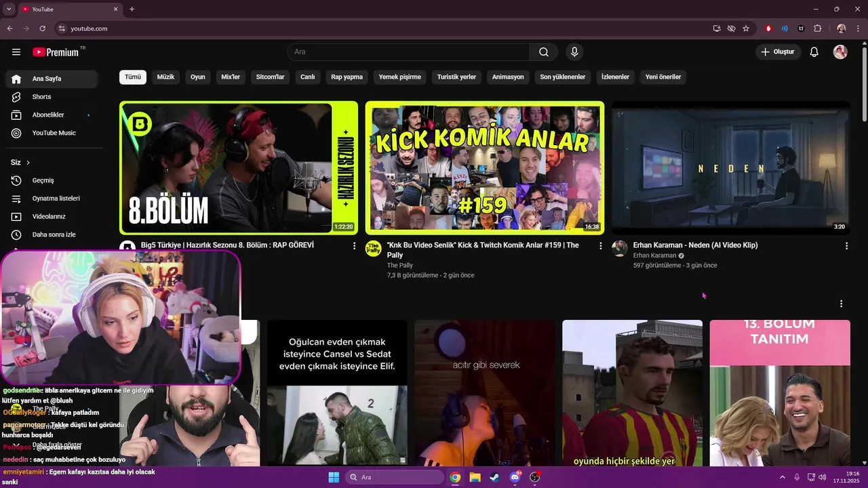868x488 pixels.
Task: Bookmark this page with star icon
Action: (746, 28)
